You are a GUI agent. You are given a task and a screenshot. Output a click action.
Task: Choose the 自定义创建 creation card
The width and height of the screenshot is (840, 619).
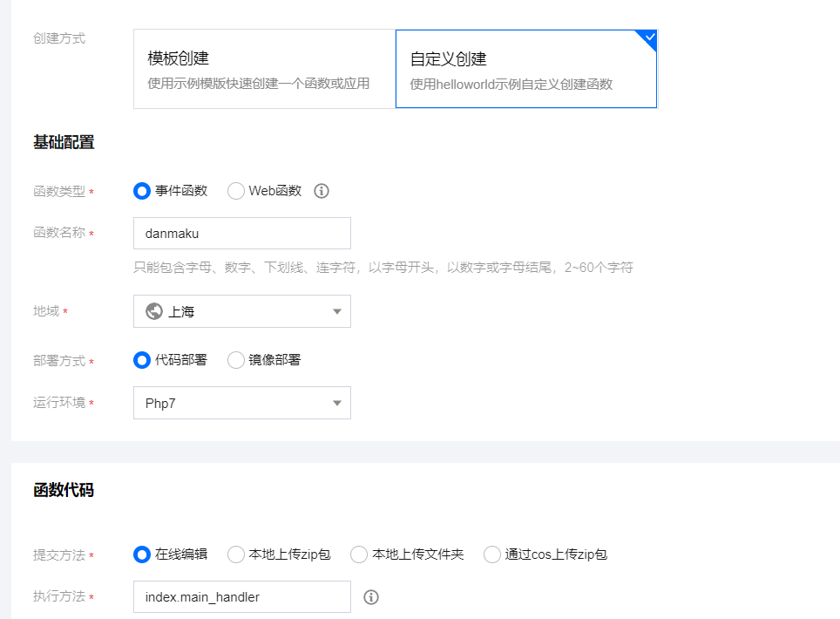point(526,69)
